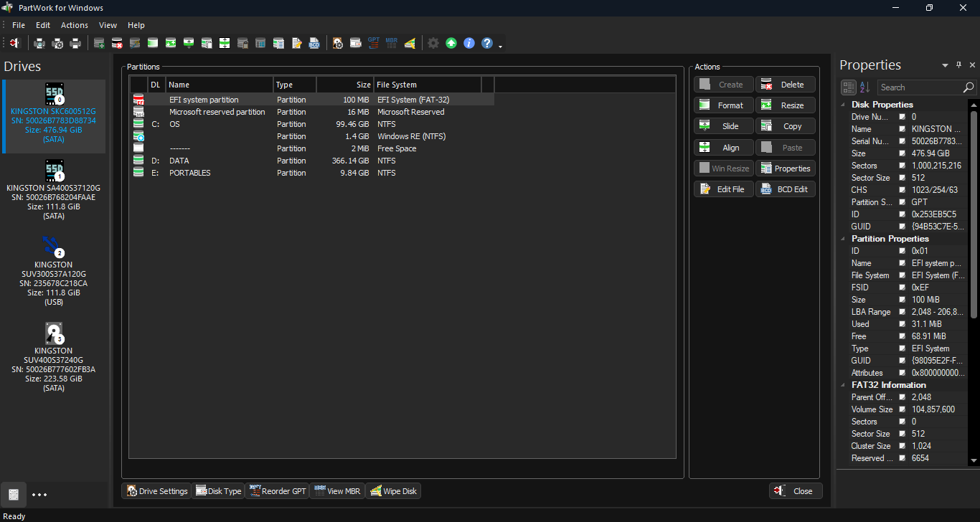Collapse the FAT32 Information group
The image size is (980, 522).
844,385
